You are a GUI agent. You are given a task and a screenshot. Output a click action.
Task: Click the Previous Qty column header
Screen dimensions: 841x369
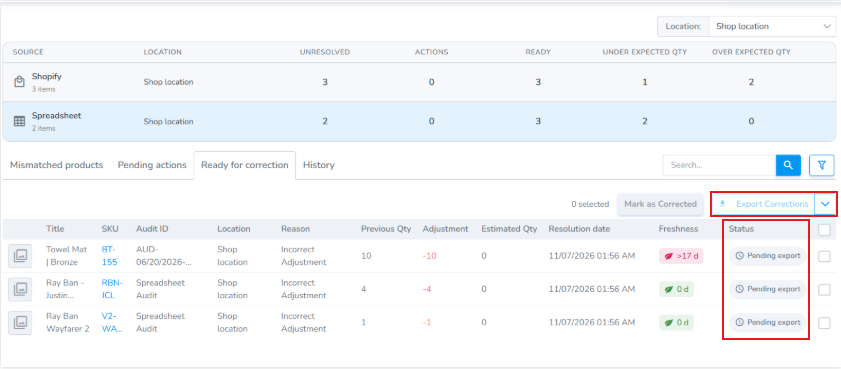pyautogui.click(x=386, y=229)
